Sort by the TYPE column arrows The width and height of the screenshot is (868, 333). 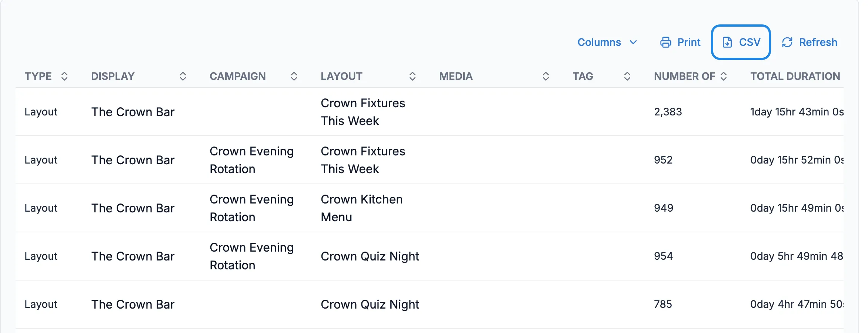64,76
